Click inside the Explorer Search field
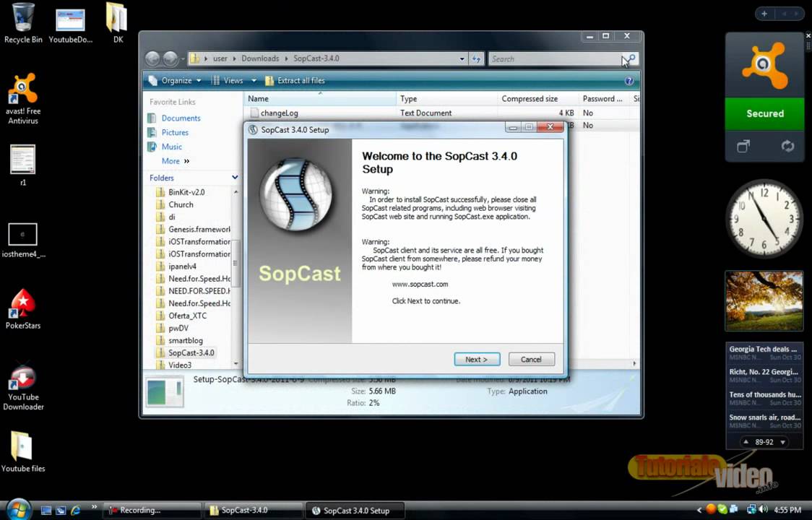The image size is (812, 520). click(x=555, y=58)
